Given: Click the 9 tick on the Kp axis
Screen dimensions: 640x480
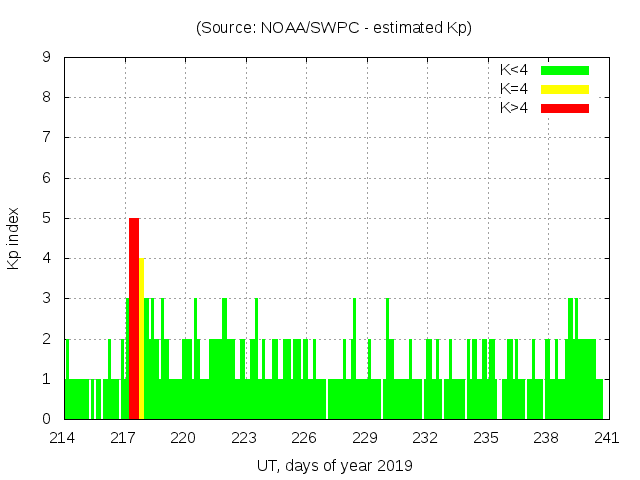Looking at the screenshot, I should click(x=47, y=58).
